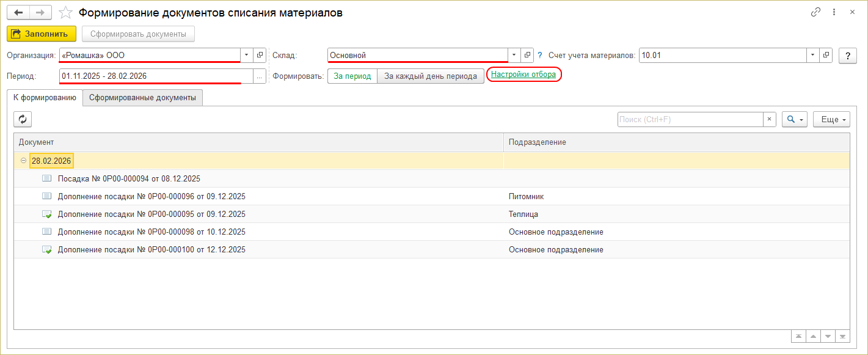This screenshot has width=868, height=355.
Task: Open the Склад dropdown list
Action: tap(514, 55)
